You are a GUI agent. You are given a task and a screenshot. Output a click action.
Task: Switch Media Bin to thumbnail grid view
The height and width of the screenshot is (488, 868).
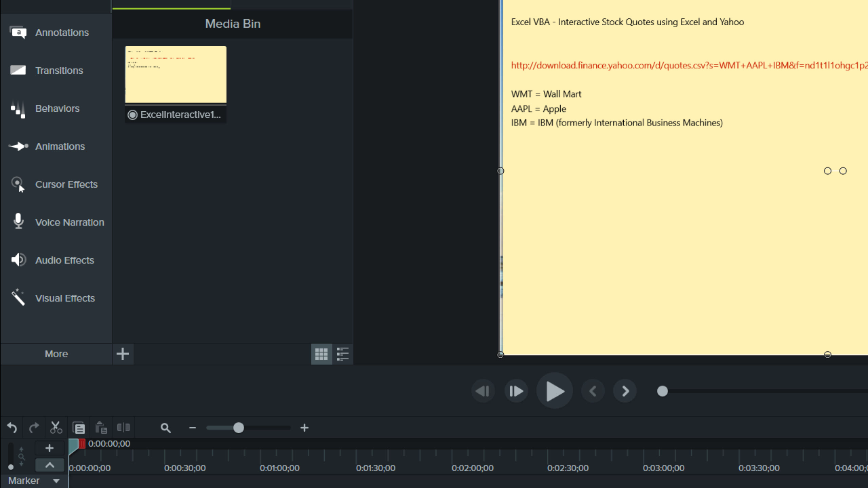[321, 354]
